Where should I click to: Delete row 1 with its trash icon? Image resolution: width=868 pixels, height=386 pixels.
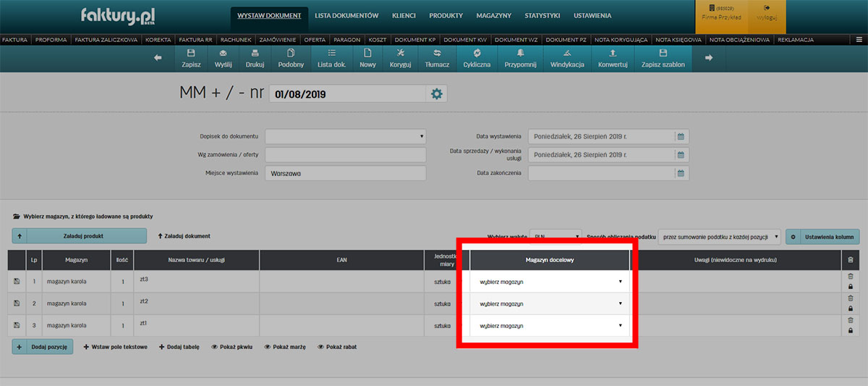point(850,277)
